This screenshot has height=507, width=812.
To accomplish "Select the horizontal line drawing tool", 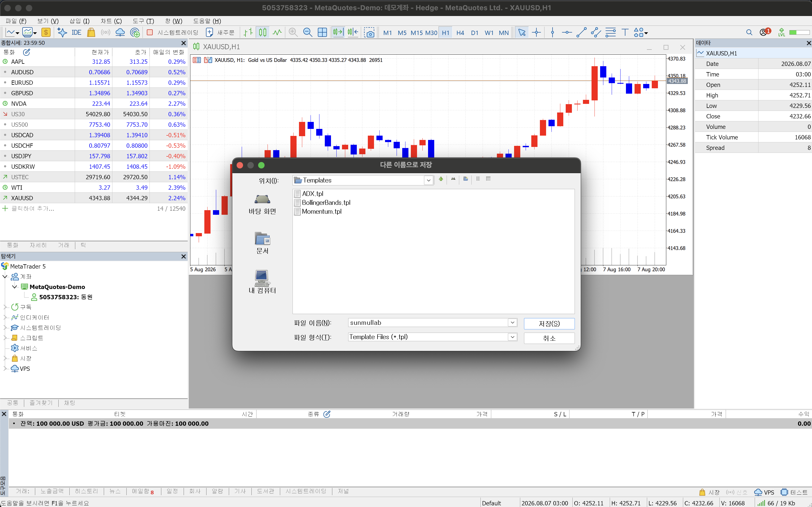I will pyautogui.click(x=567, y=33).
